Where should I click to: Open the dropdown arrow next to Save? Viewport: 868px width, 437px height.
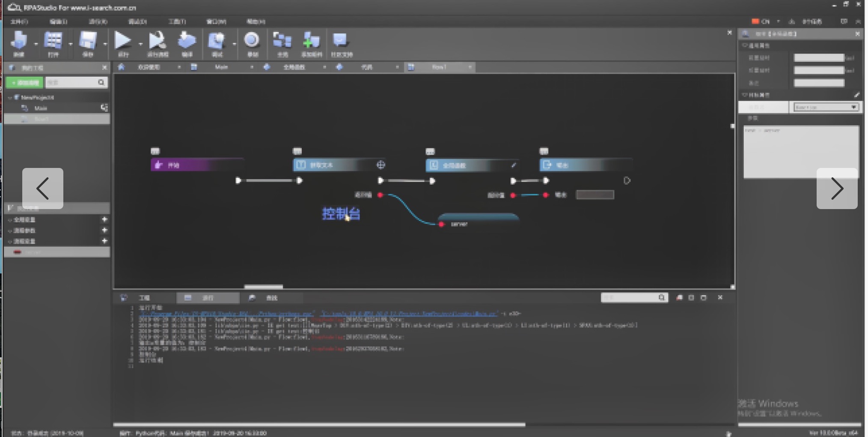(x=104, y=44)
